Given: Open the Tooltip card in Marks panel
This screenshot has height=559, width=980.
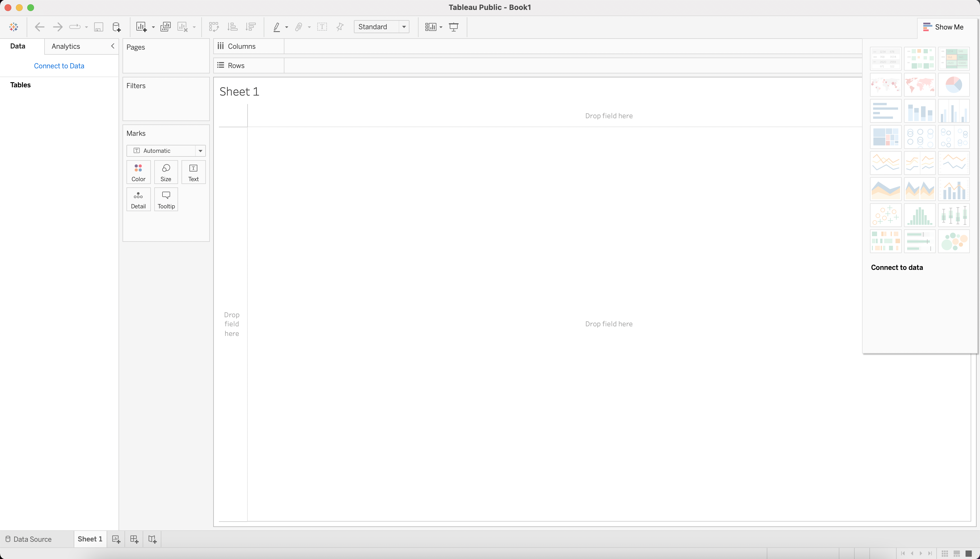Looking at the screenshot, I should click(166, 199).
